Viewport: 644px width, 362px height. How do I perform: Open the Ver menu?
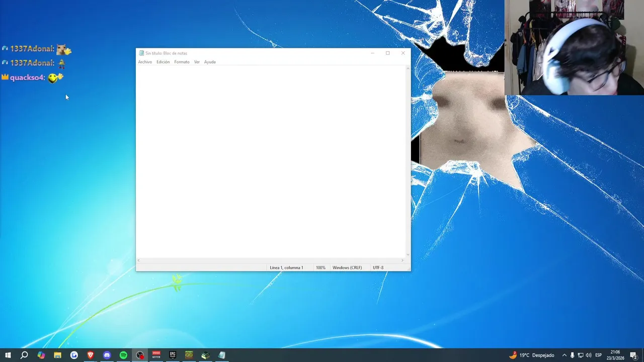(197, 62)
